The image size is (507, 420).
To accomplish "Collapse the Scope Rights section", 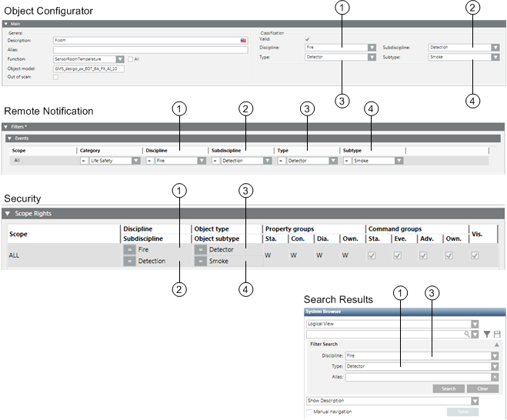I will tap(8, 213).
